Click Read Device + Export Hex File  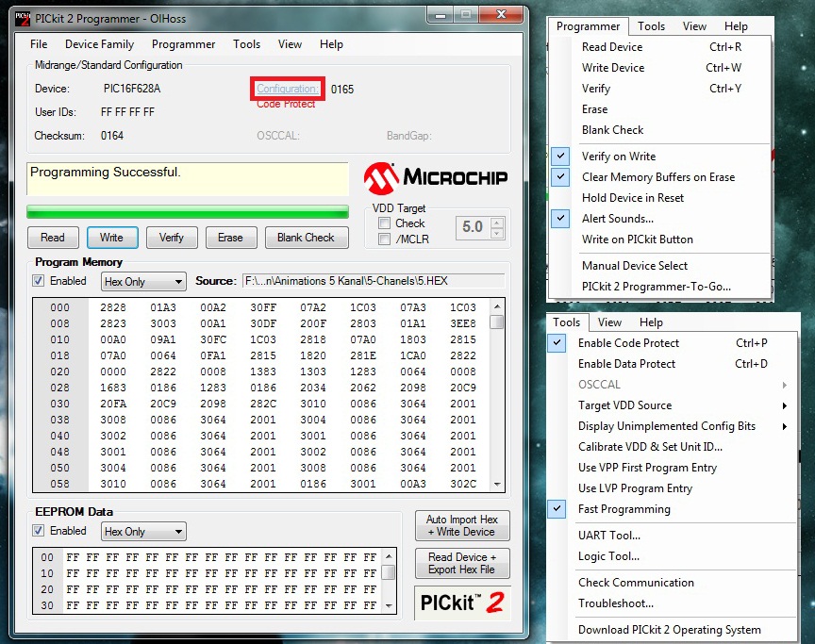[462, 564]
